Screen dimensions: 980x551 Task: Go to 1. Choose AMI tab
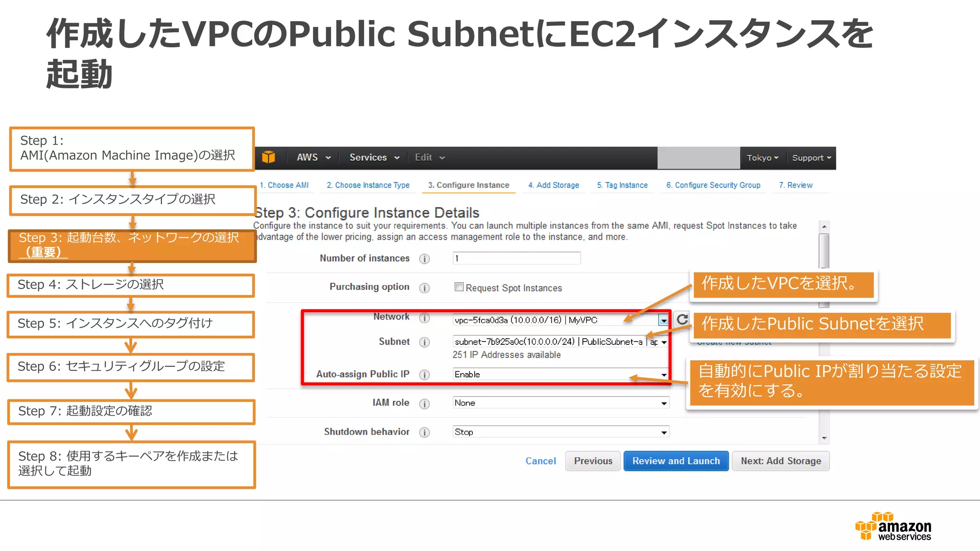pyautogui.click(x=284, y=185)
